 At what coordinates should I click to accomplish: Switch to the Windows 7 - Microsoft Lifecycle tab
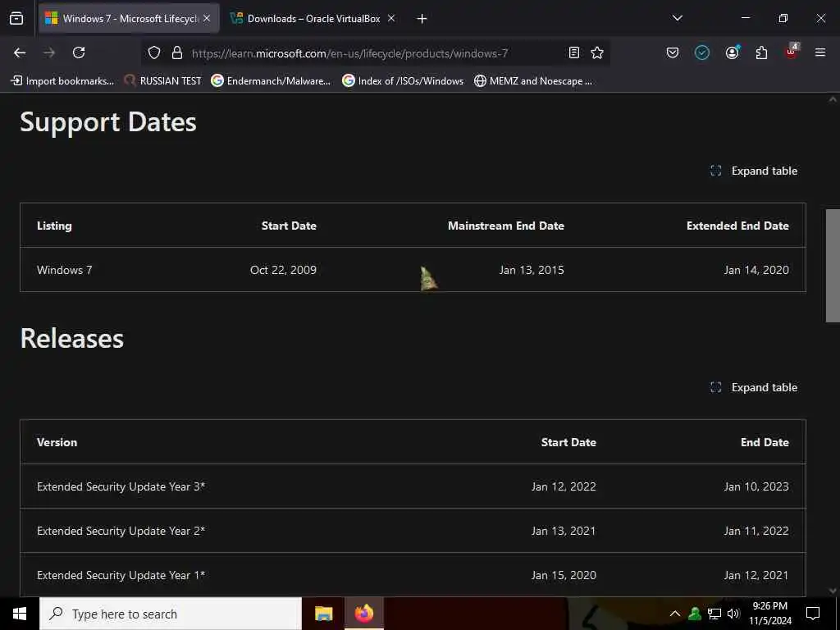129,18
